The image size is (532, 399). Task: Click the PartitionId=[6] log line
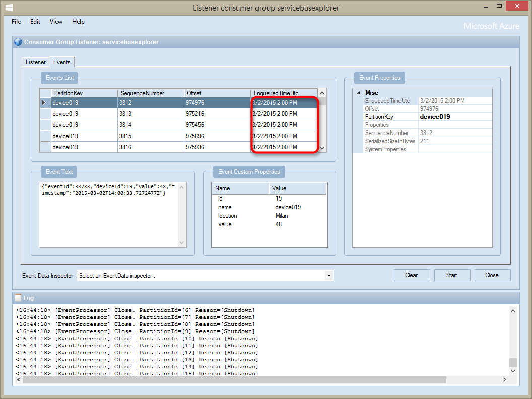(x=135, y=310)
